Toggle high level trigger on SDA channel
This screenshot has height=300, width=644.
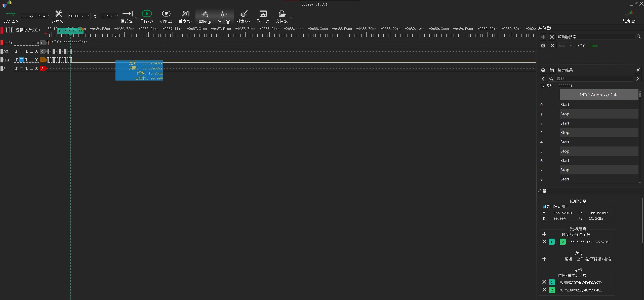tap(21, 60)
